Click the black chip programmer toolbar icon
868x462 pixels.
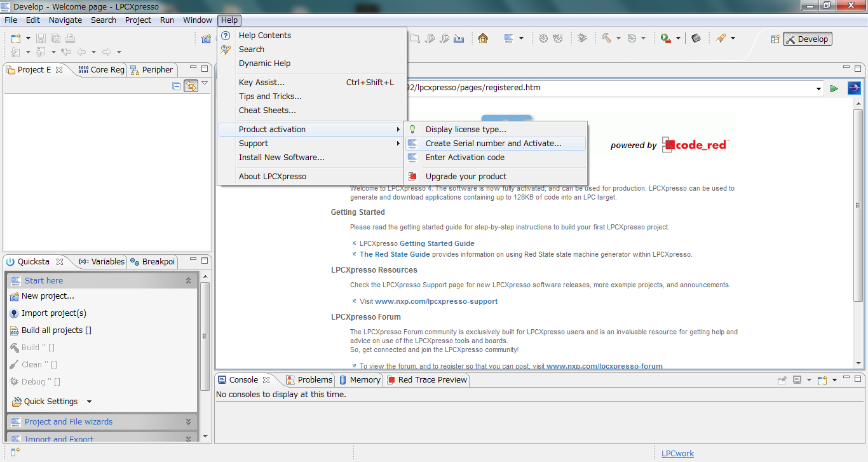pos(696,38)
